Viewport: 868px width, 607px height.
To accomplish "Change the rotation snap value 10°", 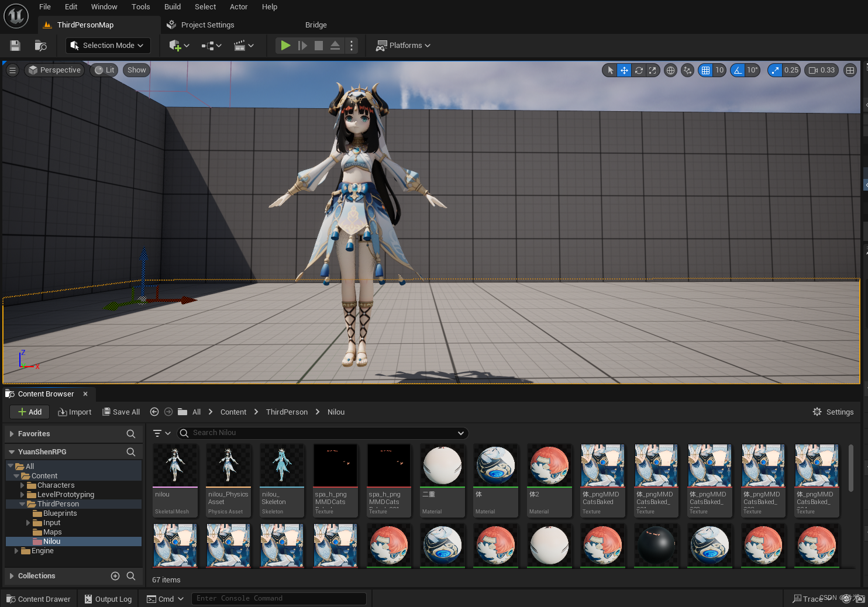I will tap(752, 70).
